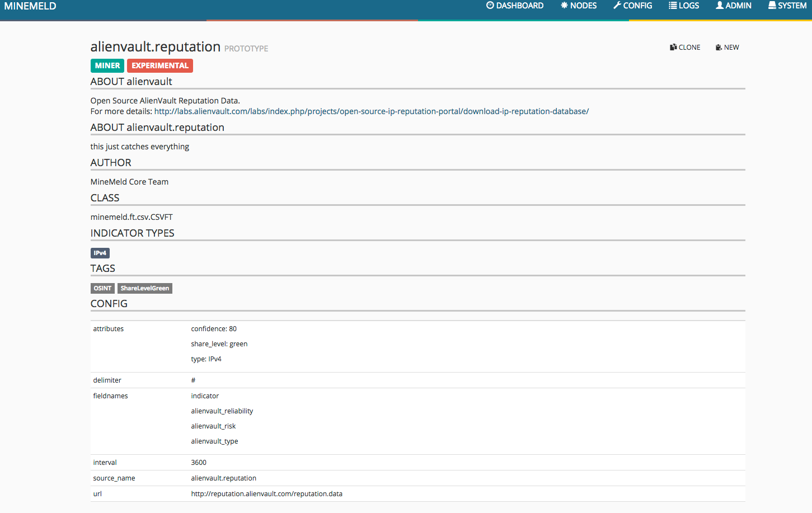Click the IPv4 indicator type badge
The image size is (812, 513).
pyautogui.click(x=100, y=253)
